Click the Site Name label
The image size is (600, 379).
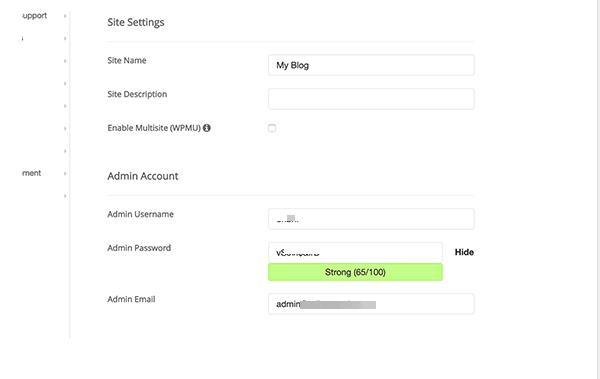click(x=127, y=60)
